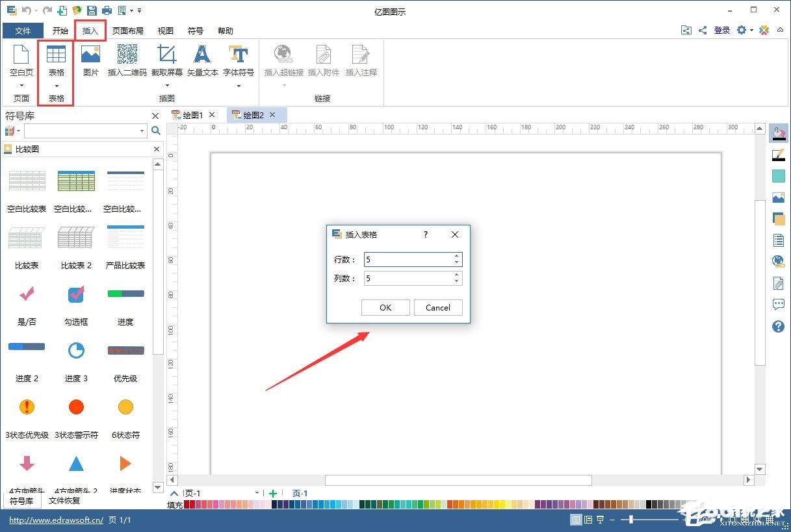Click Cancel in the 插入表格 dialog
The image size is (791, 532).
coord(438,307)
